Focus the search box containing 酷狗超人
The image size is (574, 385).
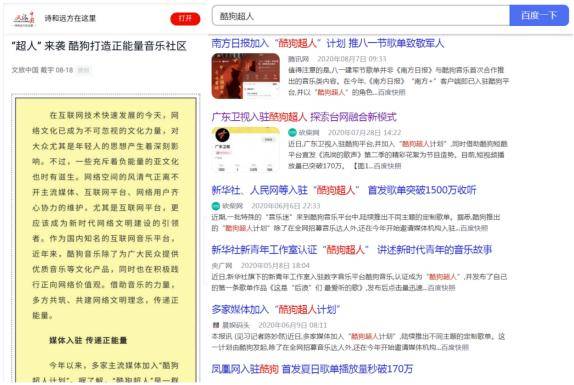(x=361, y=16)
